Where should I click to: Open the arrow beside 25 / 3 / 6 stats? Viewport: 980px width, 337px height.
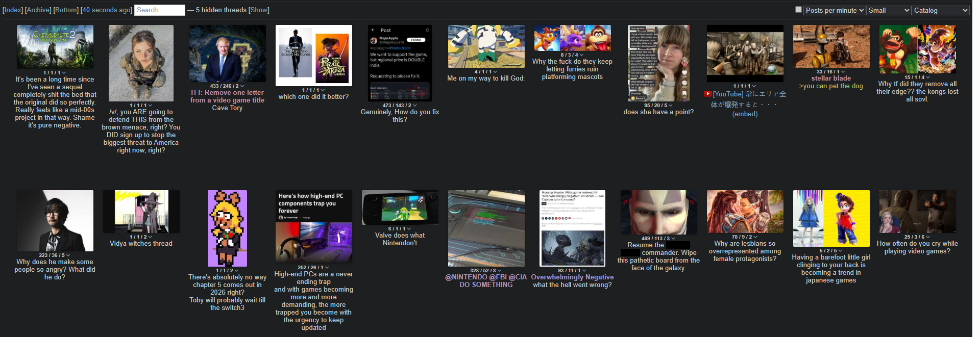928,237
